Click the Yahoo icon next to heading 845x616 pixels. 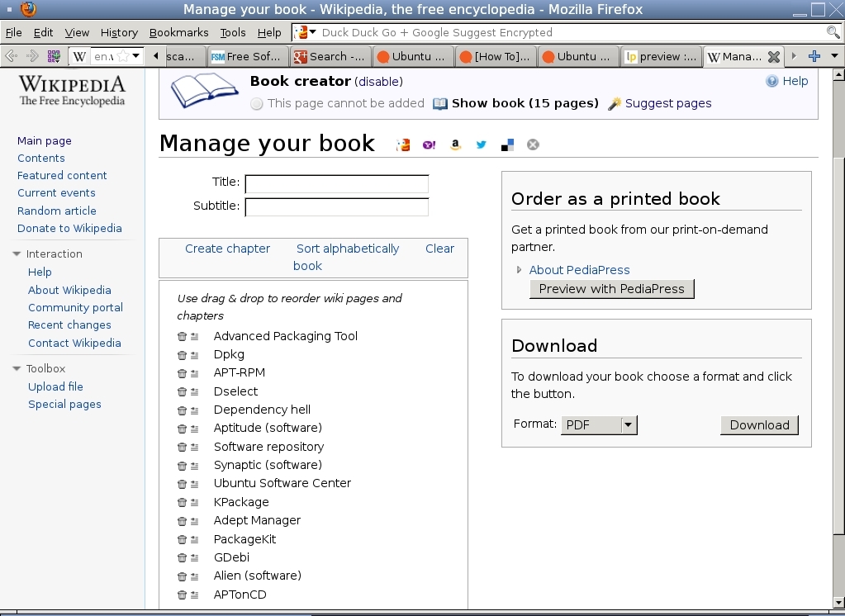429,145
